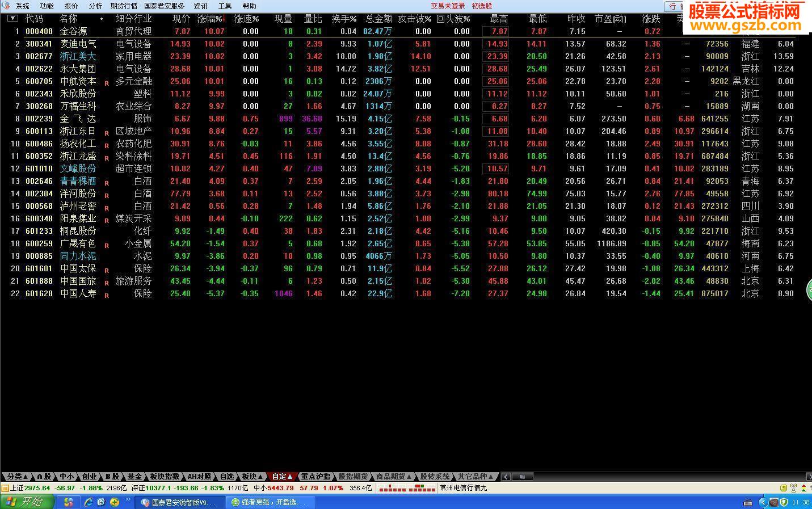Open the 分析 menu
This screenshot has height=509, width=812.
pyautogui.click(x=96, y=6)
